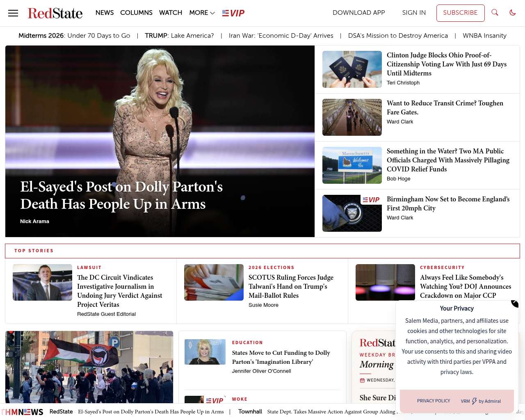Read Clinton Judge Blocks Ohio Proof-of-Citizenship article
Image resolution: width=525 pixels, height=420 pixels.
[x=447, y=64]
